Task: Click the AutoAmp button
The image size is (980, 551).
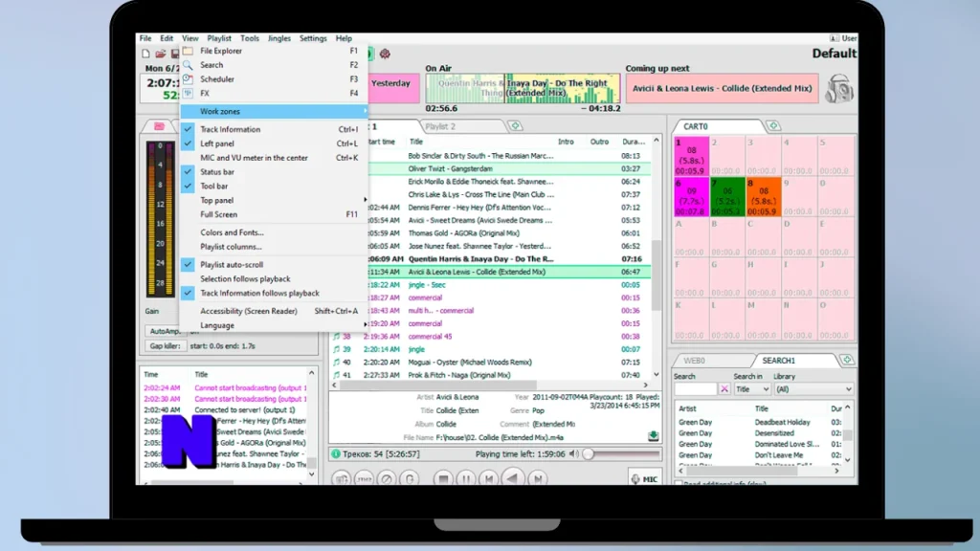Action: coord(165,331)
